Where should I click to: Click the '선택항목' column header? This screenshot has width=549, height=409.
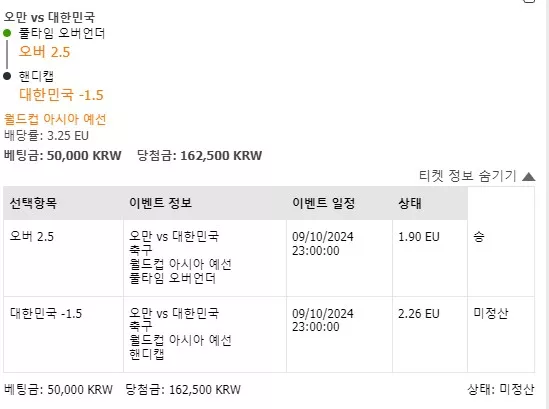(x=33, y=203)
